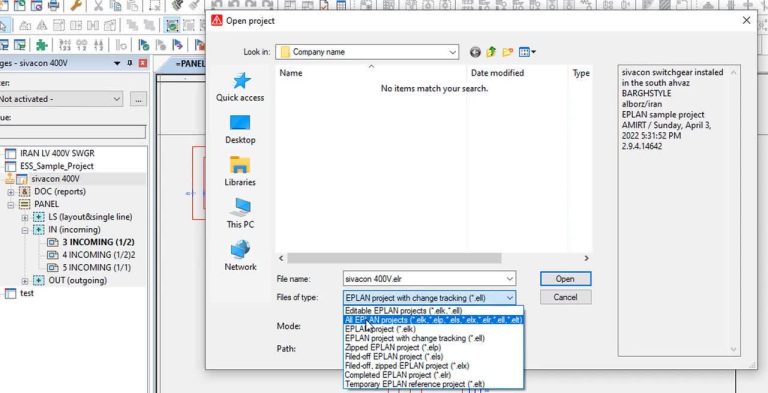Create new folder in dialog
The width and height of the screenshot is (768, 393).
(x=507, y=52)
